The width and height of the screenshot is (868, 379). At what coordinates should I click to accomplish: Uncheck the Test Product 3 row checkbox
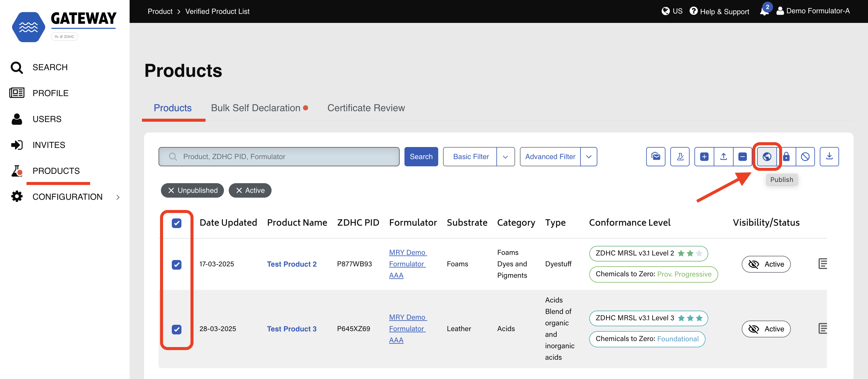(x=176, y=329)
